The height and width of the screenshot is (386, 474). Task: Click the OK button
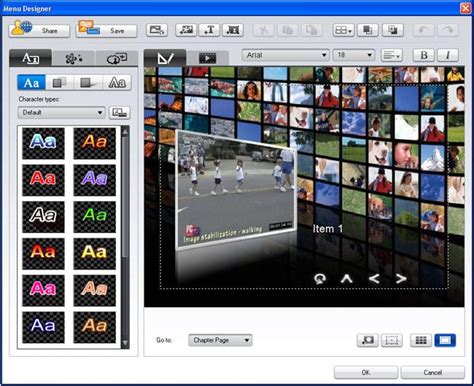tap(366, 372)
